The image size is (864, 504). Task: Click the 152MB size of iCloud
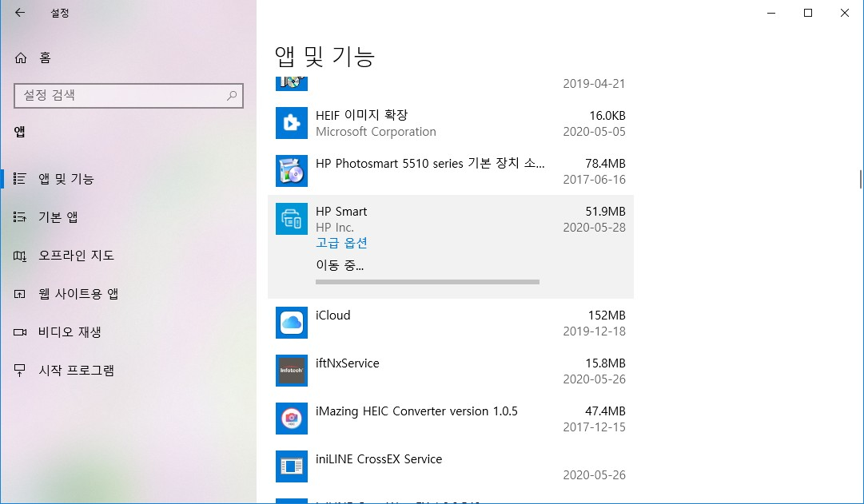point(607,315)
